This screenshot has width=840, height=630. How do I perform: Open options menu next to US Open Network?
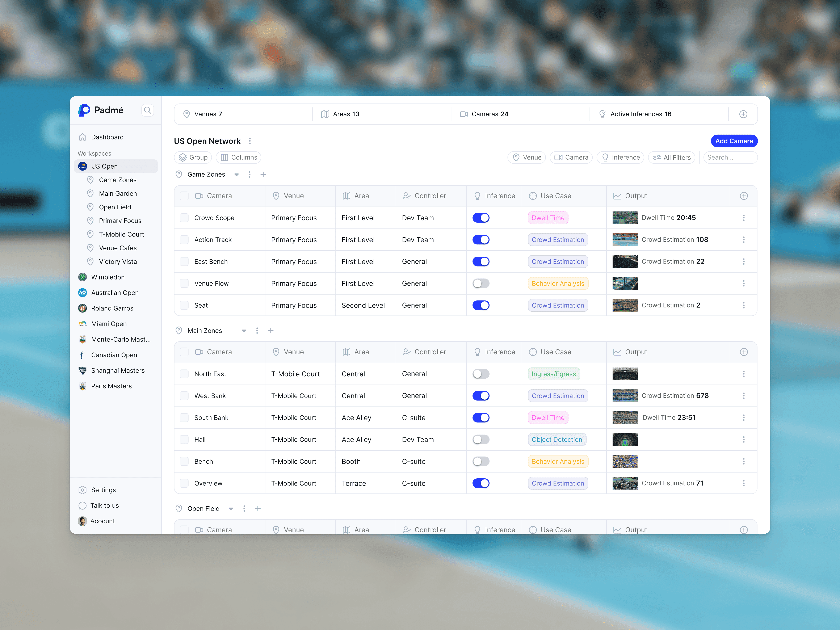pyautogui.click(x=250, y=141)
